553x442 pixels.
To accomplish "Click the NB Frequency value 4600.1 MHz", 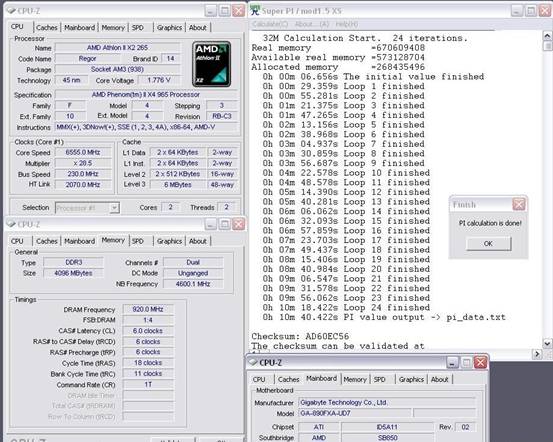I will [x=193, y=284].
